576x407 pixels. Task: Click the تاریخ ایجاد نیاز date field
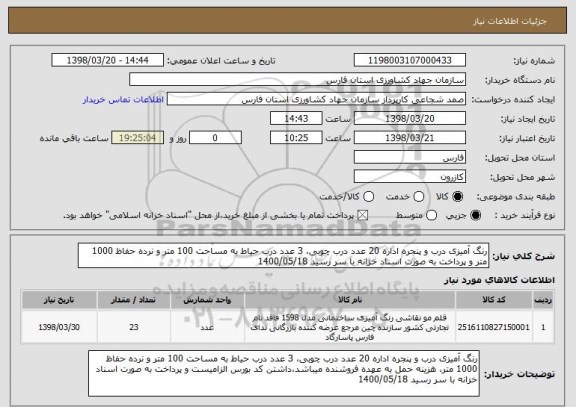pos(410,119)
